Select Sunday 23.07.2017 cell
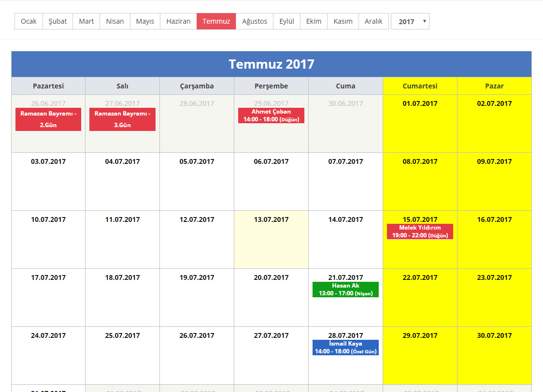This screenshot has width=543, height=392. (495, 297)
